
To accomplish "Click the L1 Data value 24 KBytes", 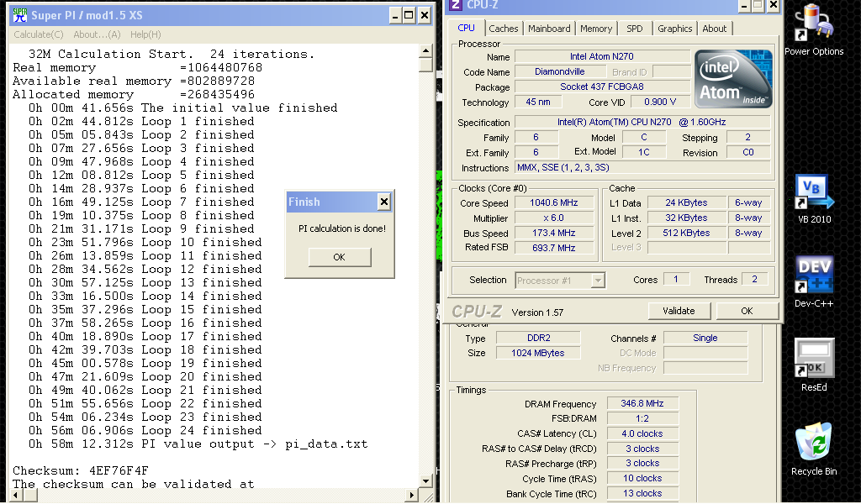I will (x=686, y=203).
